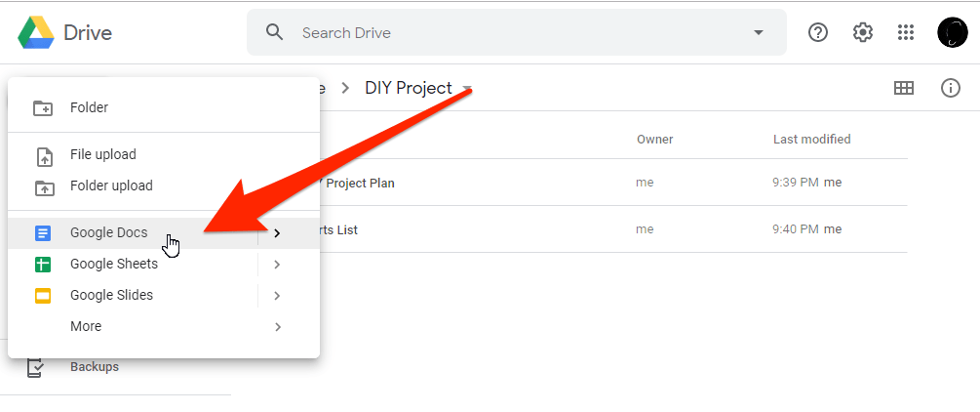Click the 'Drive' title text
The height and width of the screenshot is (412, 980).
[x=88, y=32]
